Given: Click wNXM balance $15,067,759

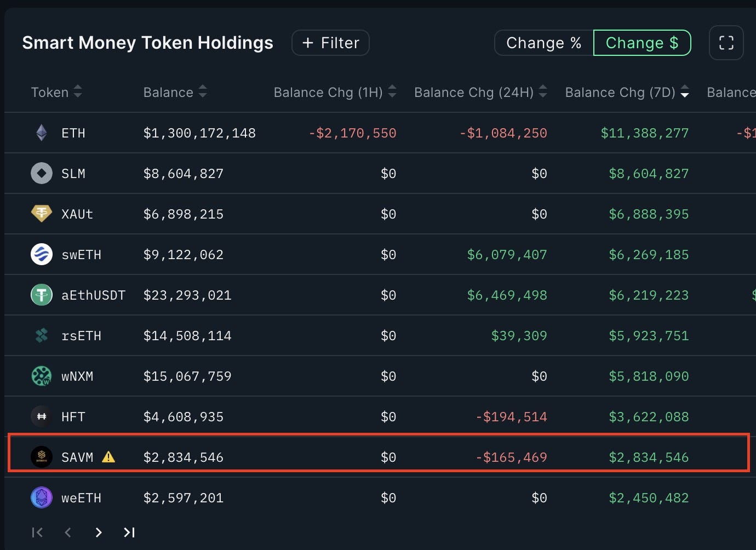Looking at the screenshot, I should [187, 376].
